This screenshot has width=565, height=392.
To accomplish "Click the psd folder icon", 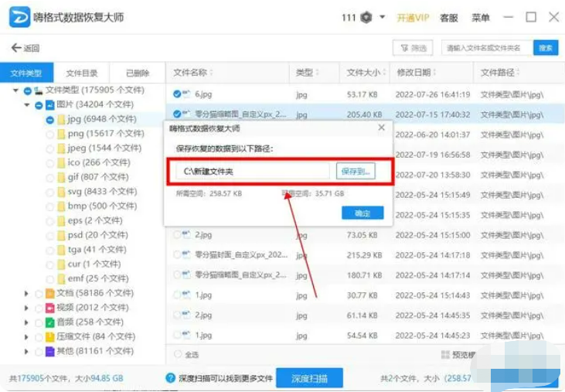I will tap(61, 236).
